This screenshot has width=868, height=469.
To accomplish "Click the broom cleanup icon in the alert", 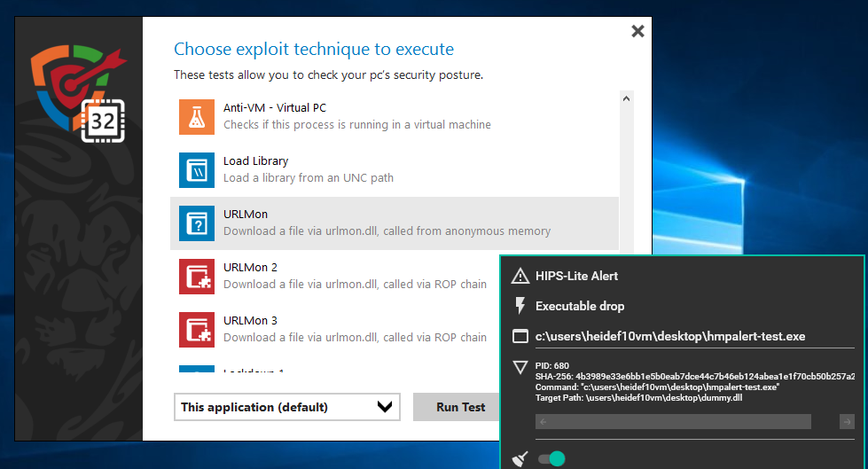I will pyautogui.click(x=520, y=459).
